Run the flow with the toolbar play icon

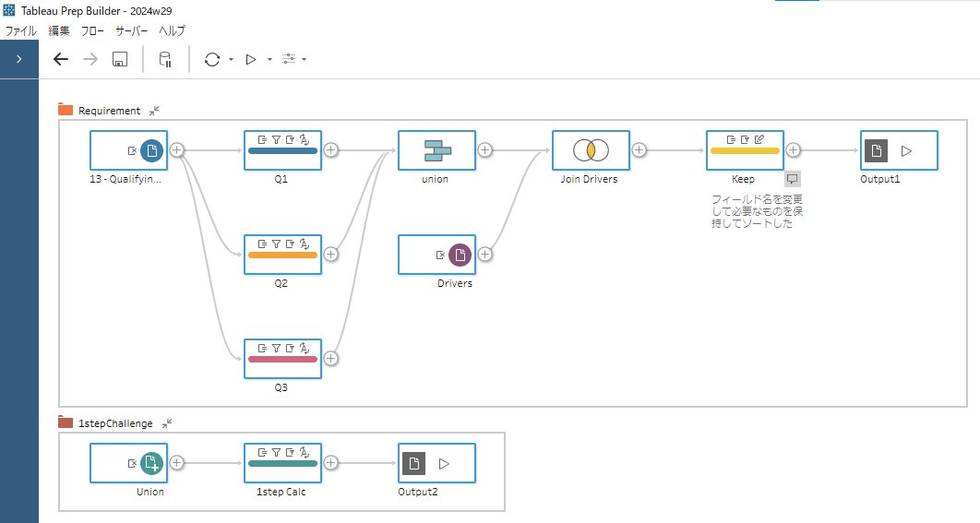[x=251, y=59]
